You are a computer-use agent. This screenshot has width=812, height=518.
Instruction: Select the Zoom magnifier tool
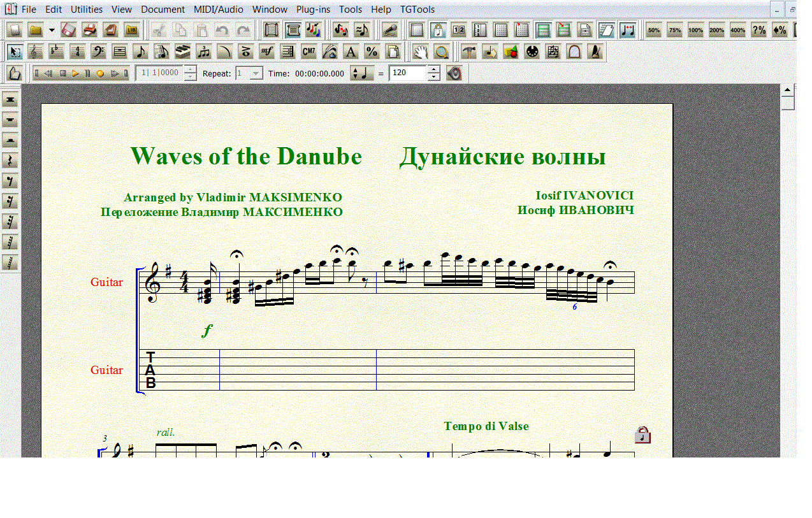tap(441, 52)
